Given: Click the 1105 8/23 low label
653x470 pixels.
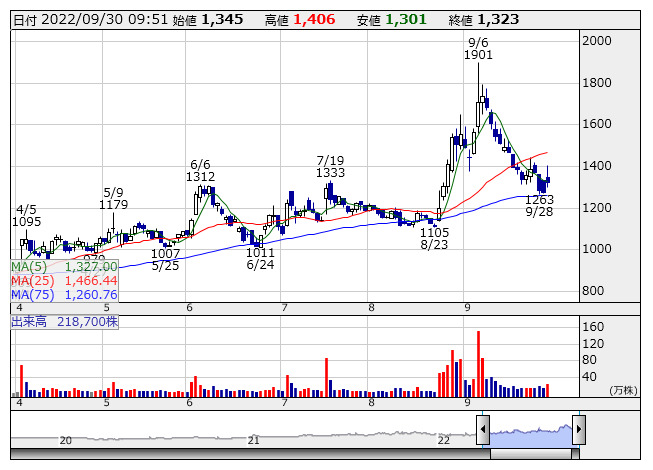Looking at the screenshot, I should (434, 238).
